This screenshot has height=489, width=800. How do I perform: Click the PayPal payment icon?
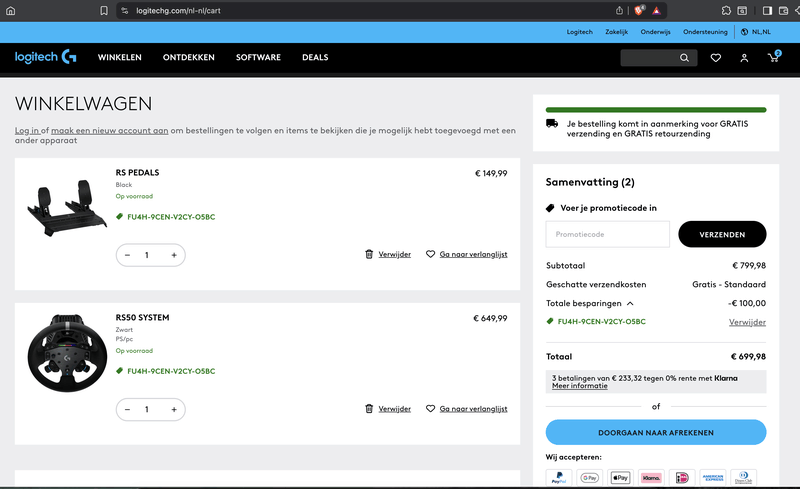(x=559, y=478)
